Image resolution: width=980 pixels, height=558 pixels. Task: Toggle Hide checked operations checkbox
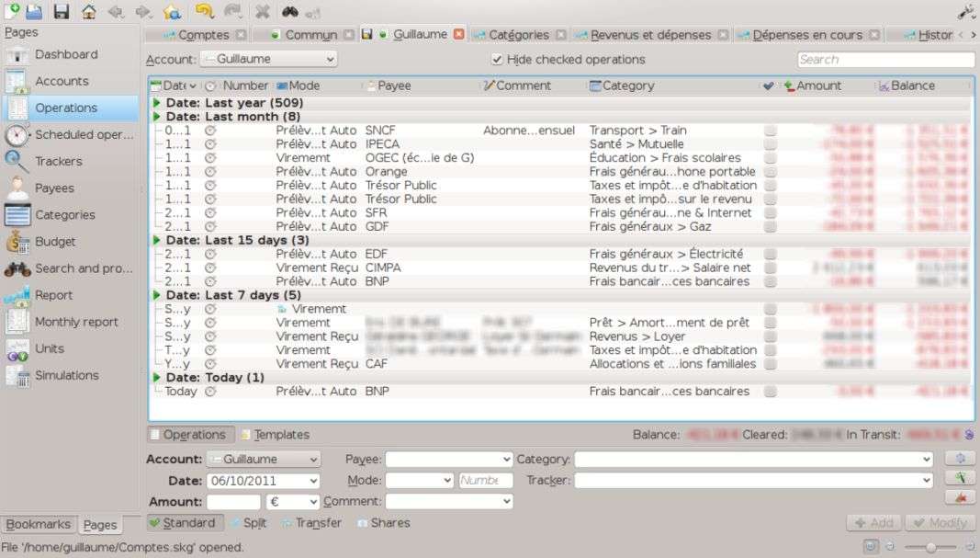(498, 60)
